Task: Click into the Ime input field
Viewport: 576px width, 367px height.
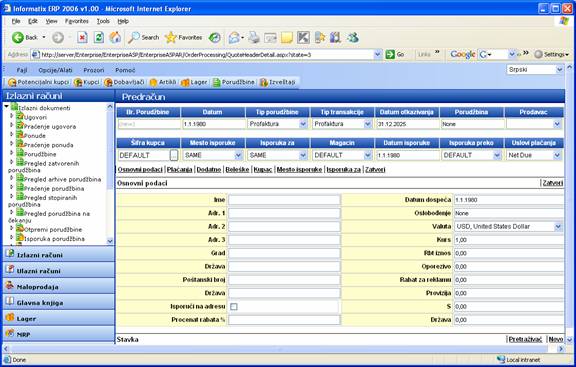Action: click(x=284, y=200)
